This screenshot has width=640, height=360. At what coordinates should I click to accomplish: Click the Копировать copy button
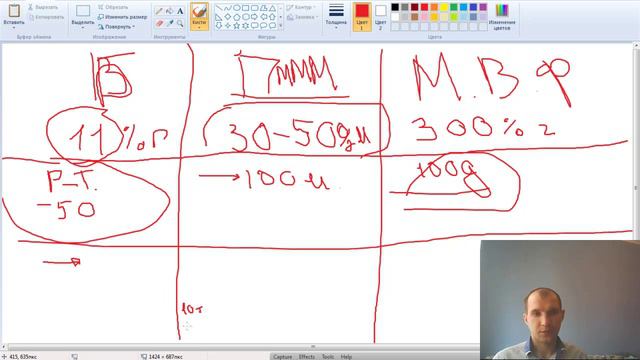[x=47, y=17]
